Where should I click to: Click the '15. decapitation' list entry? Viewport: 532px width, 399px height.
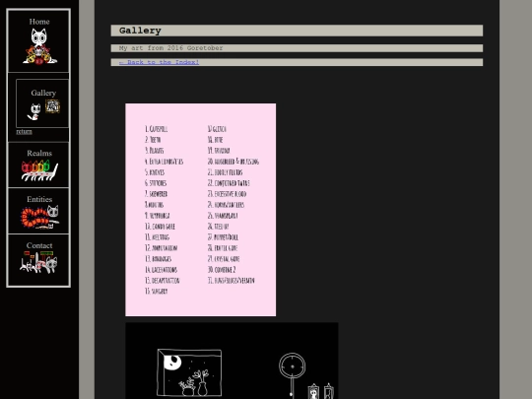pyautogui.click(x=163, y=281)
